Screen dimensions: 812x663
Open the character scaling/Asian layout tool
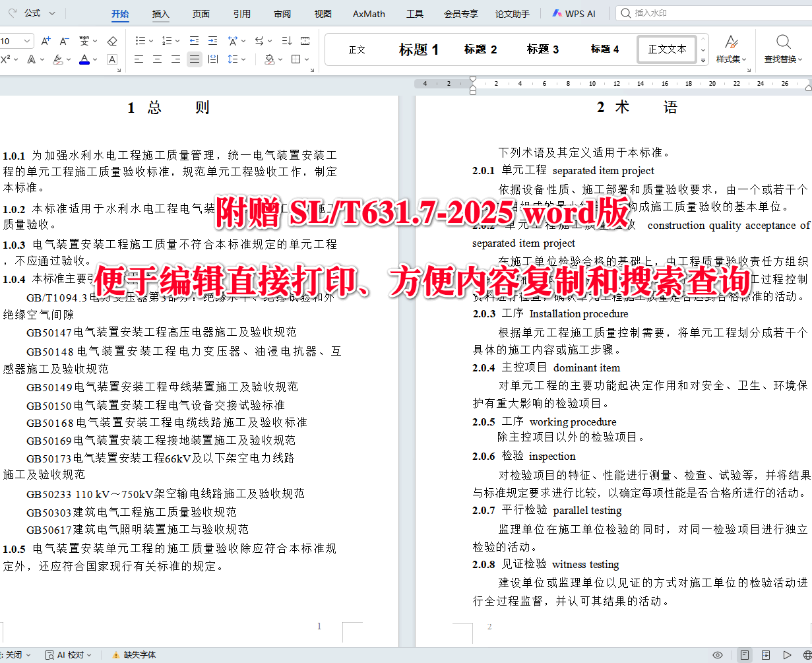click(x=233, y=41)
